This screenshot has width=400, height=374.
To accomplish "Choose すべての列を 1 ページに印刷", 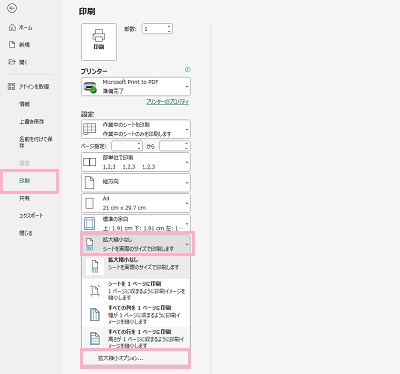I will [136, 314].
